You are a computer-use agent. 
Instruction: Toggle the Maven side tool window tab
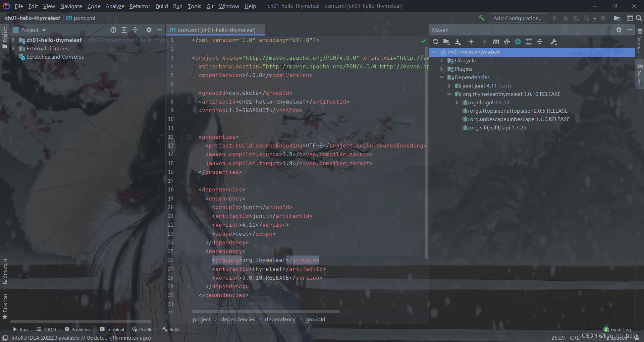coord(640,74)
